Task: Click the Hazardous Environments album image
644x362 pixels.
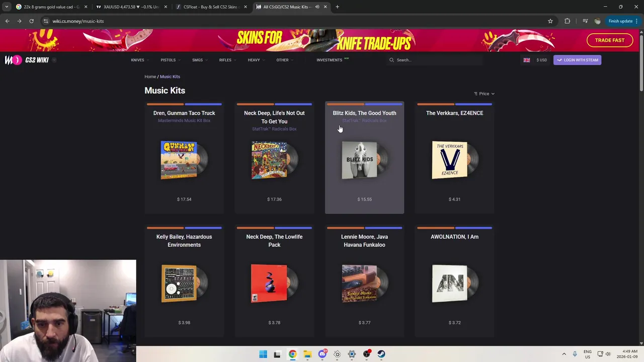Action: pyautogui.click(x=184, y=284)
